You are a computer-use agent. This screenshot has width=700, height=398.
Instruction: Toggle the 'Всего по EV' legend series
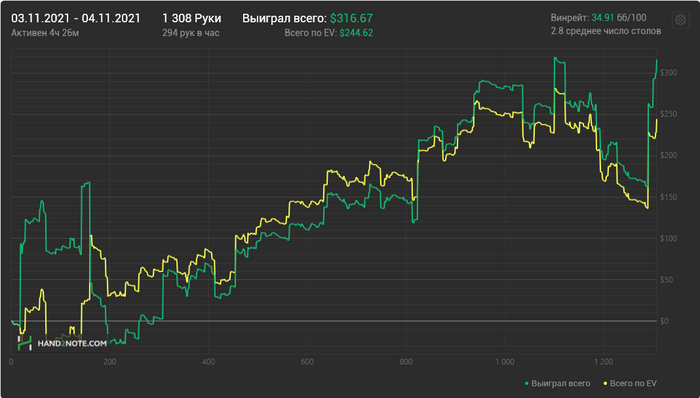(x=630, y=383)
